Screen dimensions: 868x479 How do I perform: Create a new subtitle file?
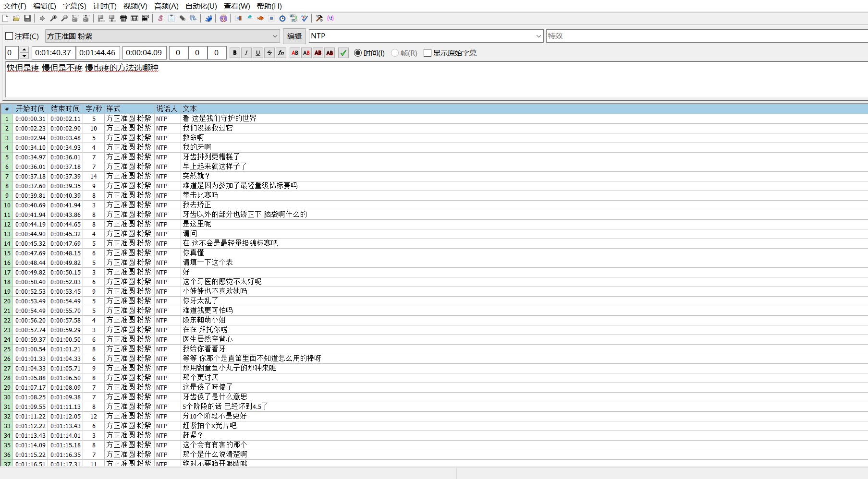[x=5, y=18]
